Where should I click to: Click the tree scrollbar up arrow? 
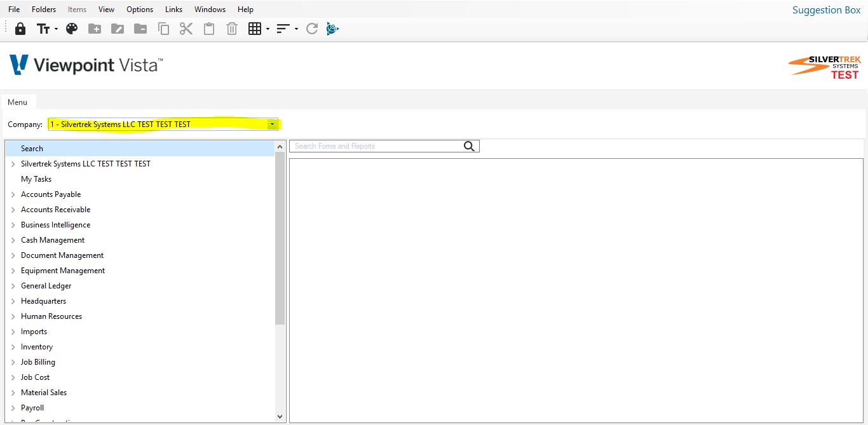coord(280,146)
